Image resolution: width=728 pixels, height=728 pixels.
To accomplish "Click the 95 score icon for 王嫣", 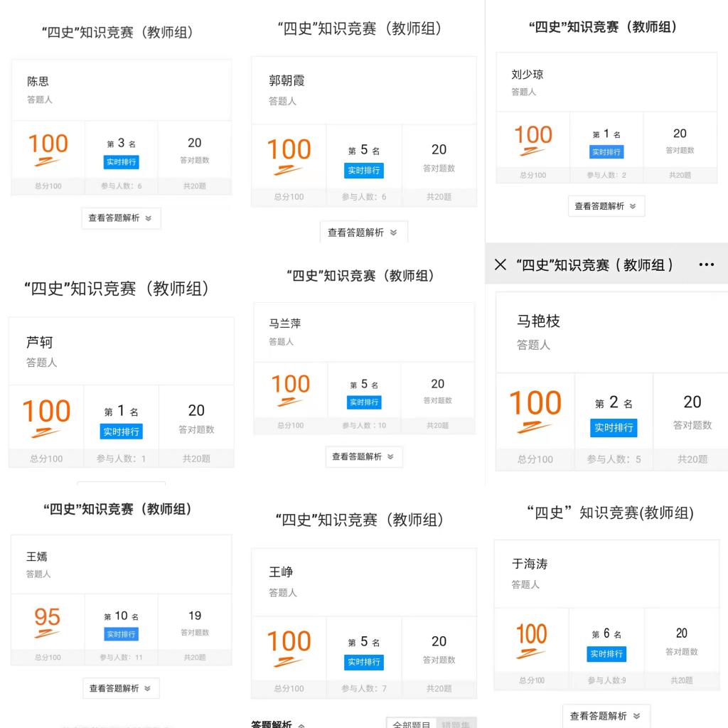I will tap(47, 623).
